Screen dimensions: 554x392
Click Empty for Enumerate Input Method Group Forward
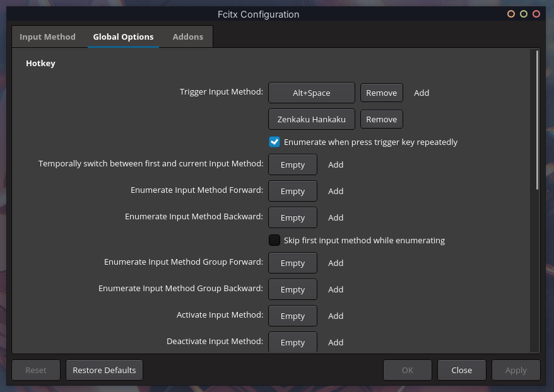(x=292, y=263)
